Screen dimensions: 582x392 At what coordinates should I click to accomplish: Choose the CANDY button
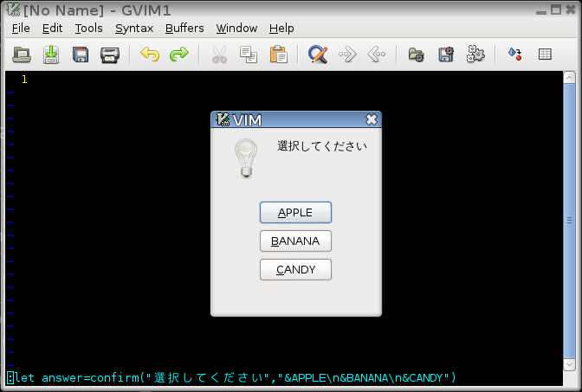click(295, 270)
